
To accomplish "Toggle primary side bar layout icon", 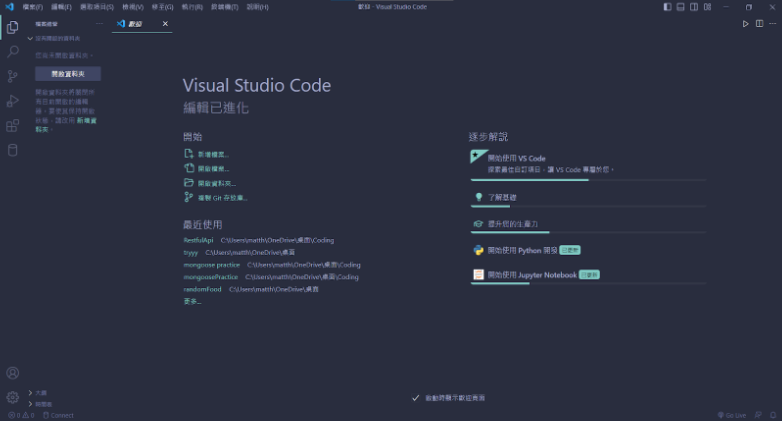I will [x=667, y=7].
